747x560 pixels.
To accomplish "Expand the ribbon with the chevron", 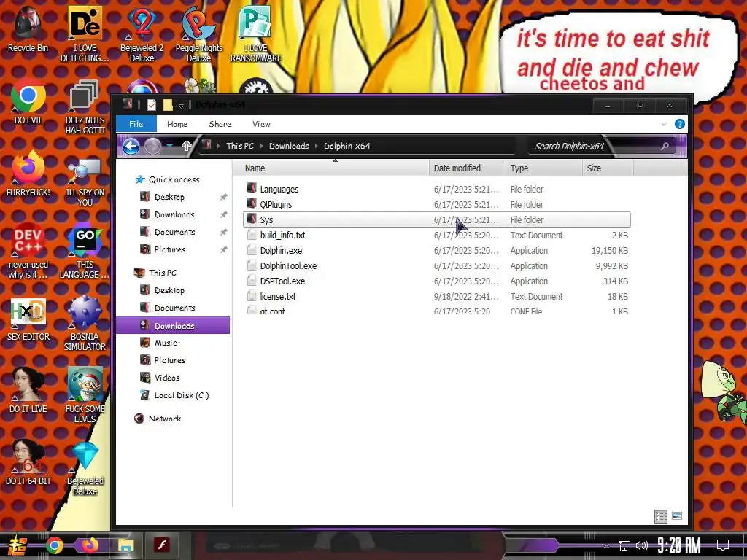I will tap(664, 124).
